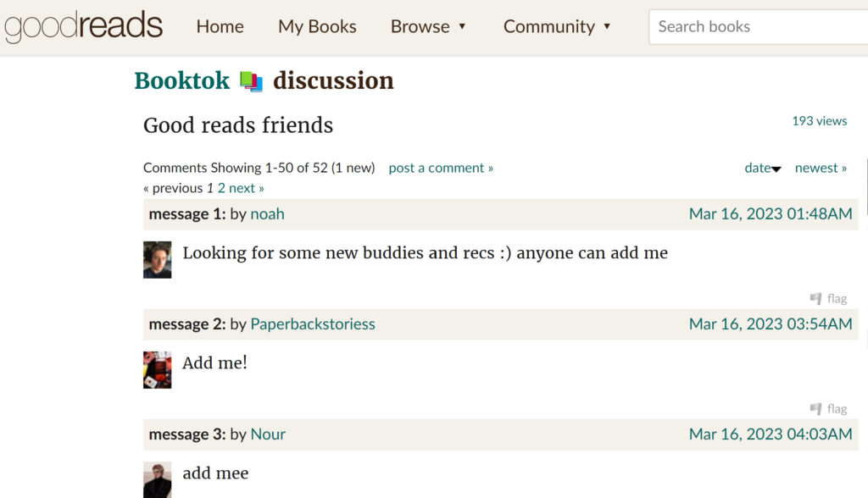This screenshot has height=498, width=868.
Task: Open My Books in navigation bar
Action: [317, 26]
